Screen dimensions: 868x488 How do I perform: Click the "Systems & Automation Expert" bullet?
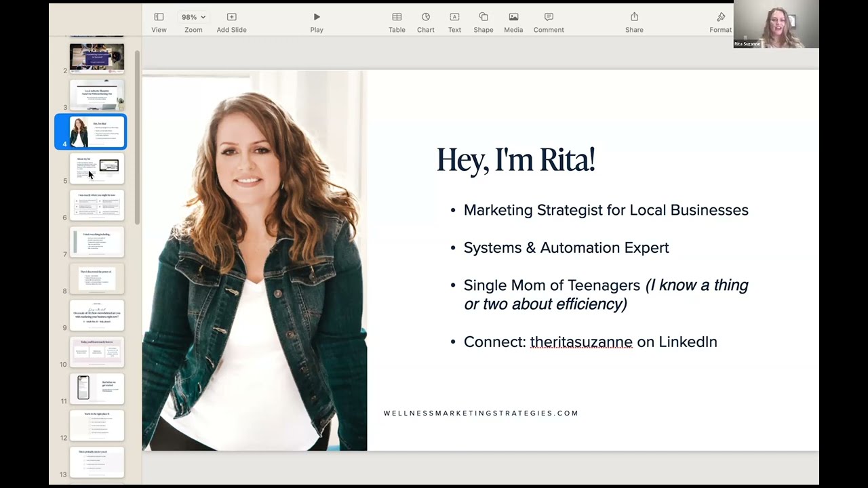point(566,248)
